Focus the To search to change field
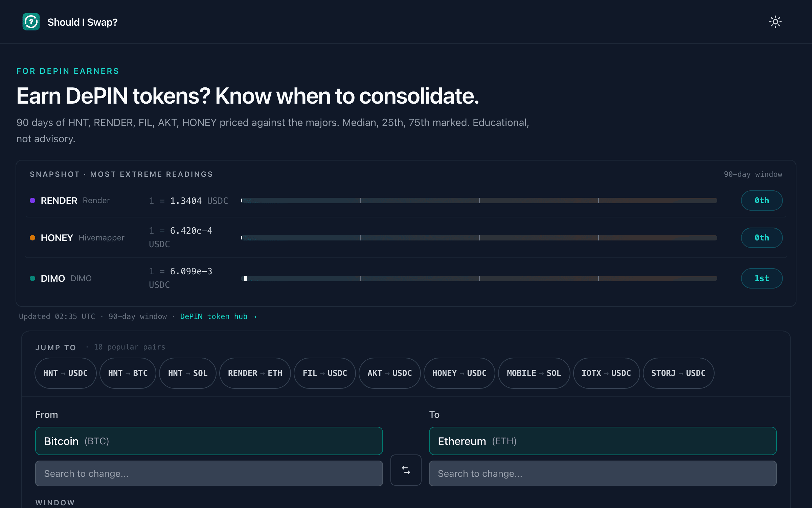Viewport: 812px width, 508px height. click(603, 473)
